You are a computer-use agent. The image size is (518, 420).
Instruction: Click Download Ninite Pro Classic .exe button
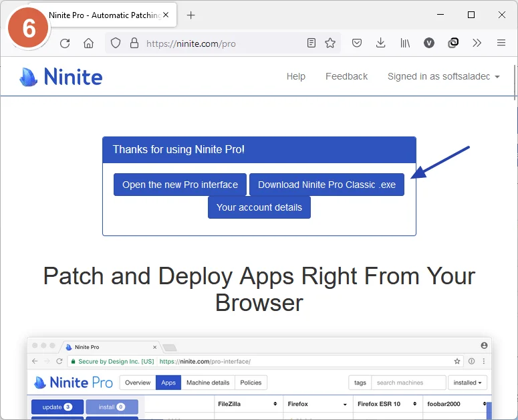click(327, 185)
